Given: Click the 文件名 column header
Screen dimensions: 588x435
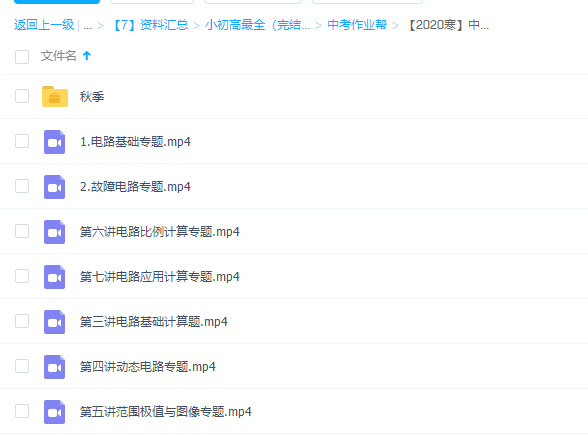Looking at the screenshot, I should point(58,56).
